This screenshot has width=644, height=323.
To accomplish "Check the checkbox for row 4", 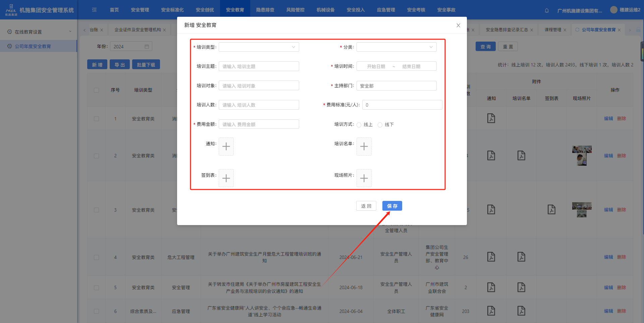I will click(97, 257).
